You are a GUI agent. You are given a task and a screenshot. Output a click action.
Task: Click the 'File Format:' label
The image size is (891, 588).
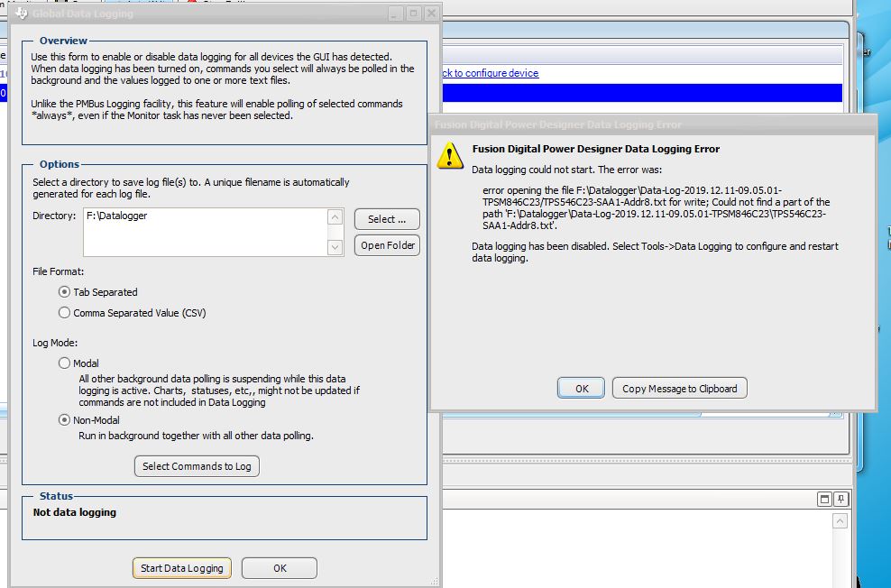click(58, 271)
